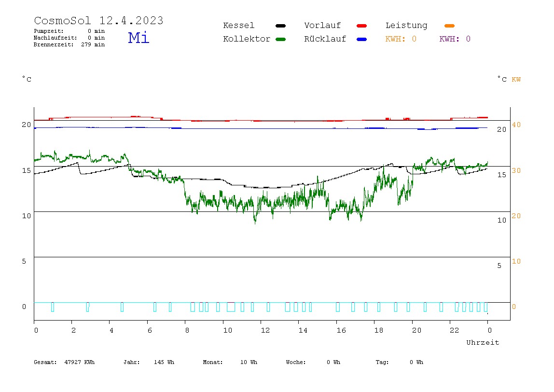The height and width of the screenshot is (392, 554).
Task: Select the "Pumpzeit:" label
Action: coord(49,31)
